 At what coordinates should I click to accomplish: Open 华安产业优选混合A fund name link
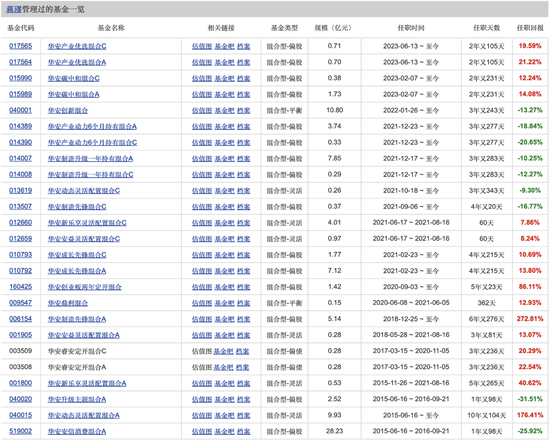tap(77, 62)
